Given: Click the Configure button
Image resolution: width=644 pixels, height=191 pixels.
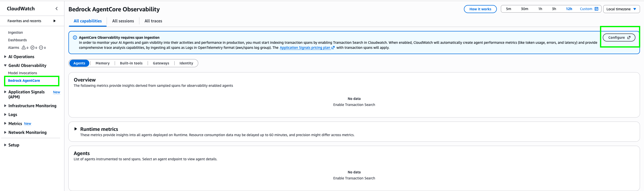Looking at the screenshot, I should (619, 37).
